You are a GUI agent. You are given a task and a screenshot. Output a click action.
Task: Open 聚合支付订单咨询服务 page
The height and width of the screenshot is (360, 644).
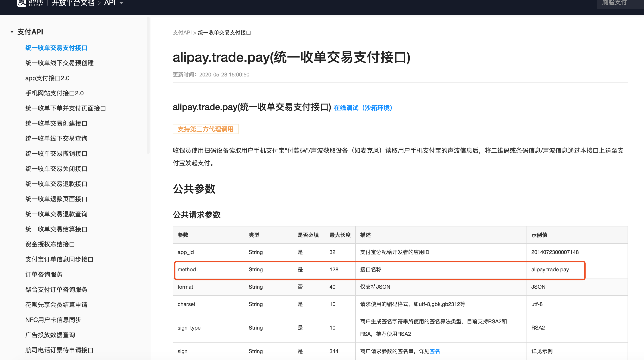[x=56, y=290]
